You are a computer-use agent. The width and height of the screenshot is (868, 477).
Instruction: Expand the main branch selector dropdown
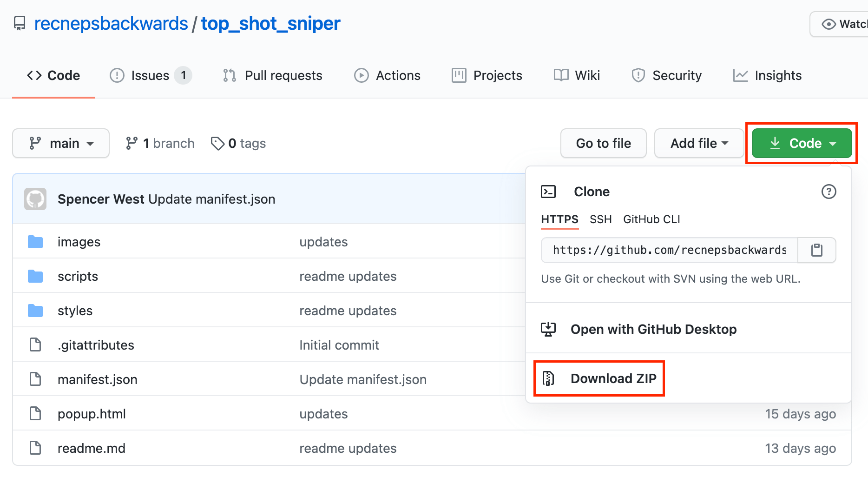61,143
